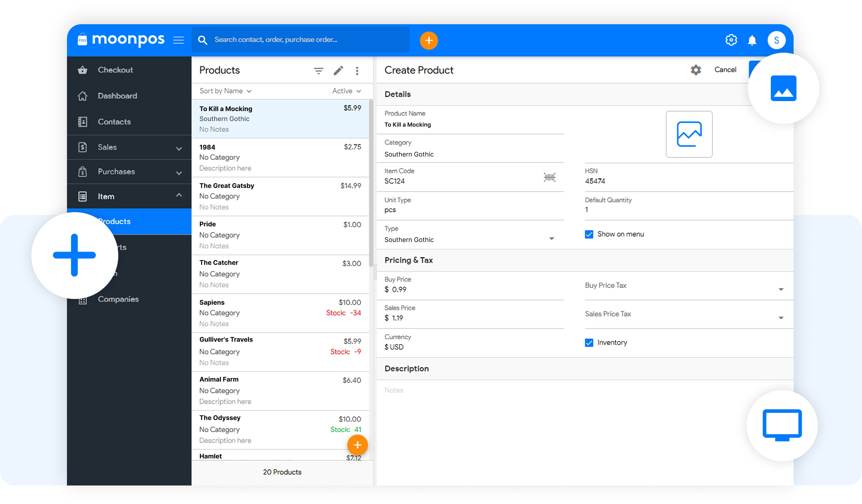Disable the Inventory checkbox

pos(588,342)
